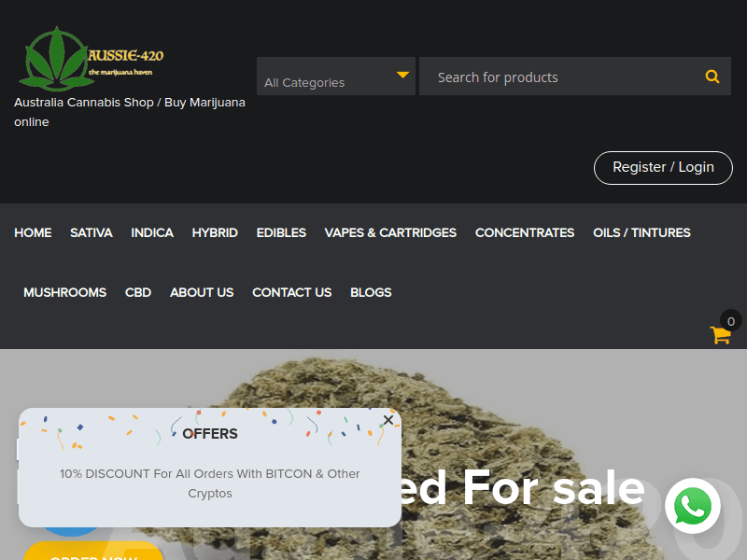Screen dimensions: 747x560
Task: Click the Register / Login button
Action: pyautogui.click(x=663, y=167)
